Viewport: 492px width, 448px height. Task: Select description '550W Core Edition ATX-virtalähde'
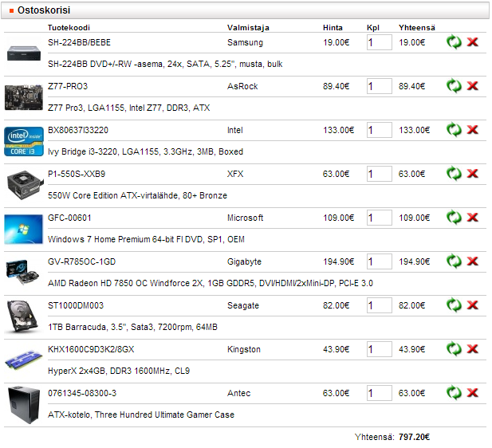[x=113, y=195]
